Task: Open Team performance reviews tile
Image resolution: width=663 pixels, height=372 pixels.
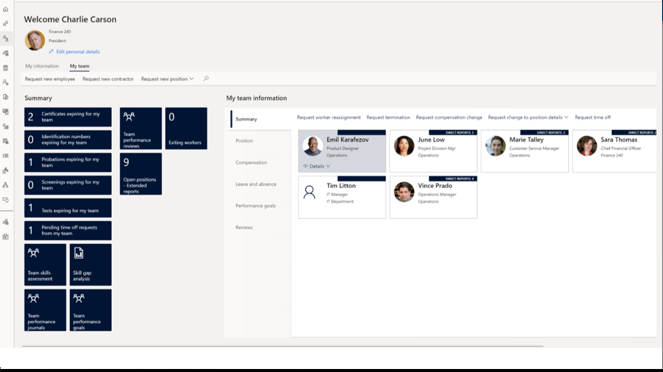Action: click(141, 128)
